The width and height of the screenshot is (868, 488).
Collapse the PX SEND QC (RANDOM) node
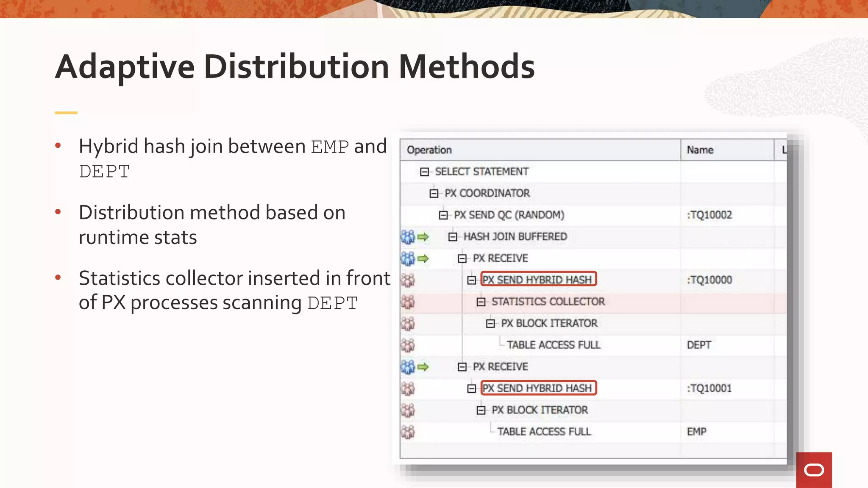[x=443, y=215]
